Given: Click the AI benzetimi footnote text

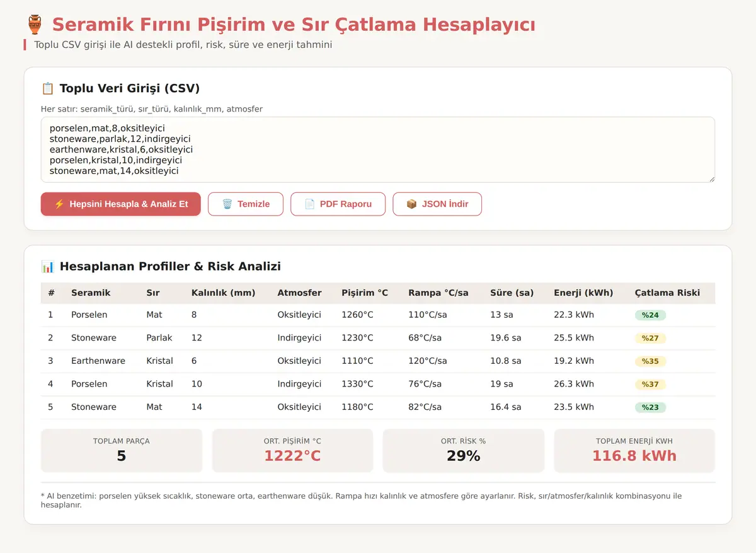Looking at the screenshot, I should 361,501.
